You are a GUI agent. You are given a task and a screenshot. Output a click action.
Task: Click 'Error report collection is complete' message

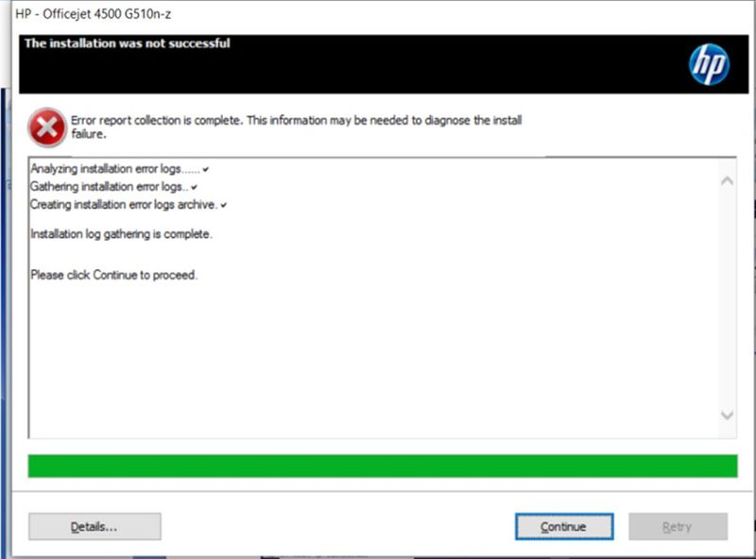point(296,127)
